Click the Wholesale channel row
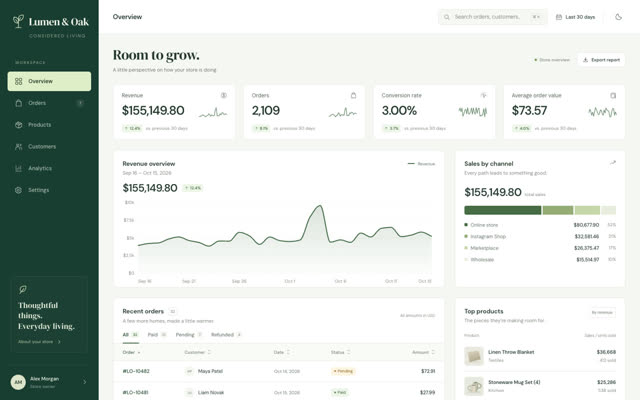Viewport: 640px width, 400px height. coord(540,260)
